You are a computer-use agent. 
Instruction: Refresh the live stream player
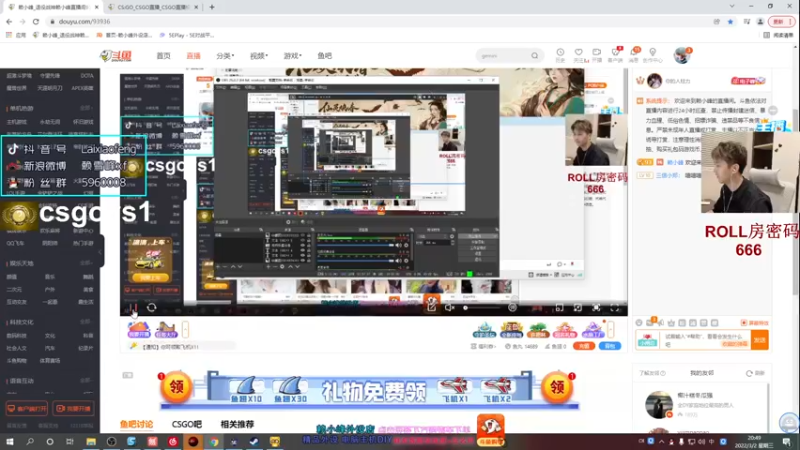coord(152,308)
